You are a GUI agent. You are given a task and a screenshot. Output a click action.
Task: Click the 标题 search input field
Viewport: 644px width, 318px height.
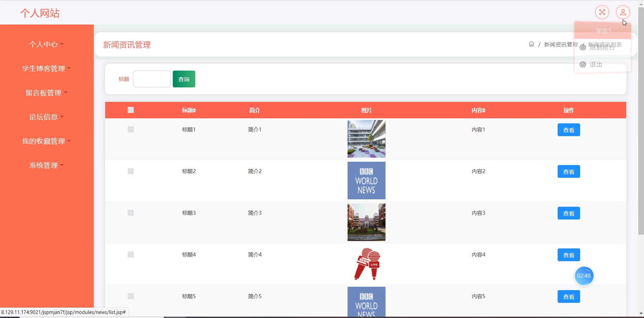[x=152, y=79]
